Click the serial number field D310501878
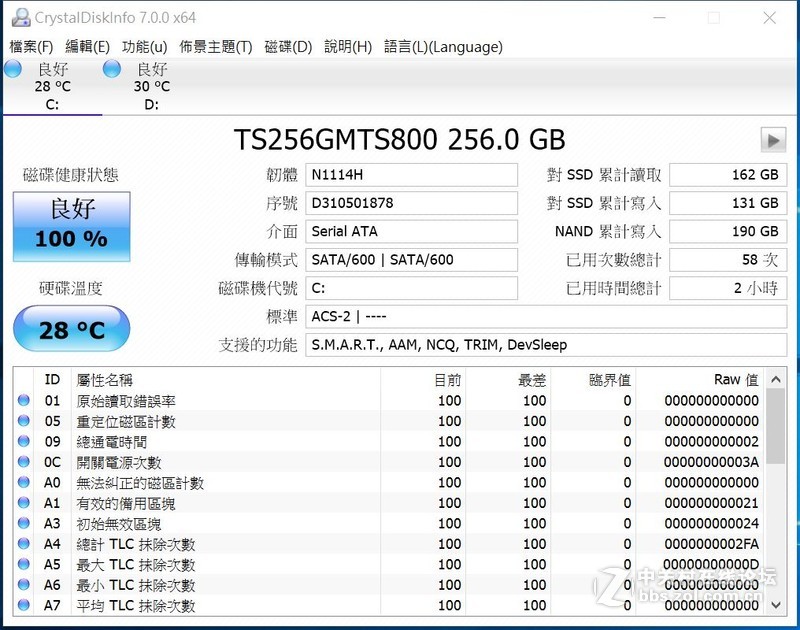 click(411, 203)
